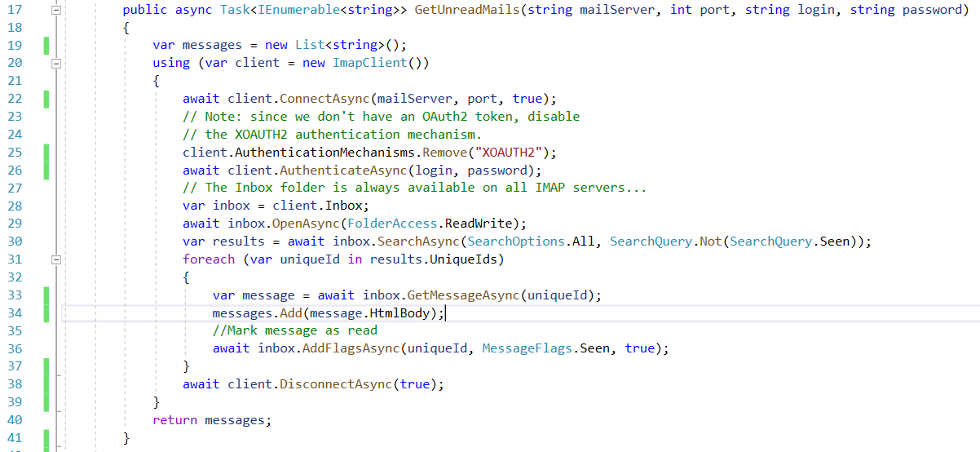Click the DisconnectAsync call

(336, 384)
